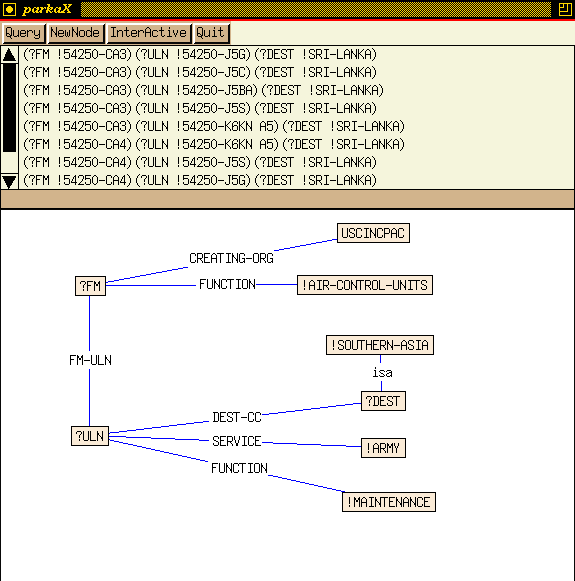Click the scroll down arrow in results list
575x581 pixels.
[x=9, y=181]
